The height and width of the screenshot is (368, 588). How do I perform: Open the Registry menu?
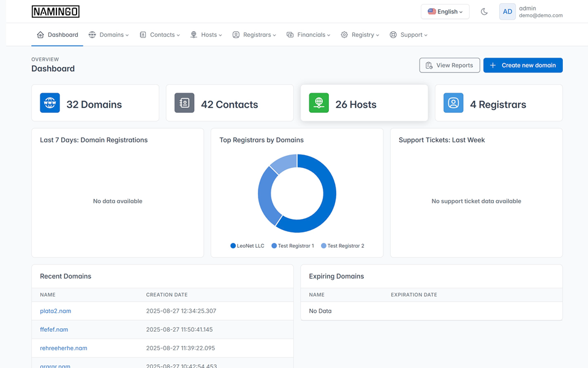point(360,34)
